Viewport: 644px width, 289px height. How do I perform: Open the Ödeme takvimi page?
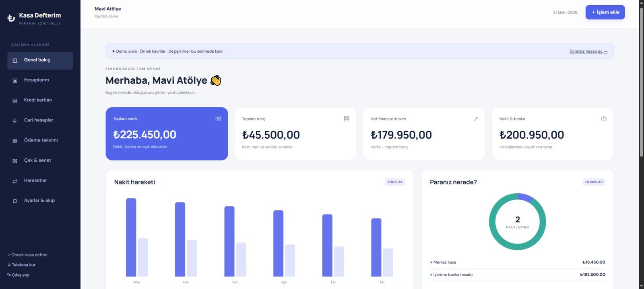(x=40, y=140)
